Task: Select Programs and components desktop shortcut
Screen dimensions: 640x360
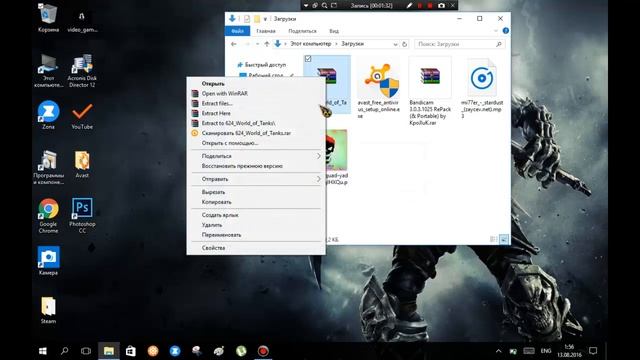Action: pyautogui.click(x=48, y=167)
